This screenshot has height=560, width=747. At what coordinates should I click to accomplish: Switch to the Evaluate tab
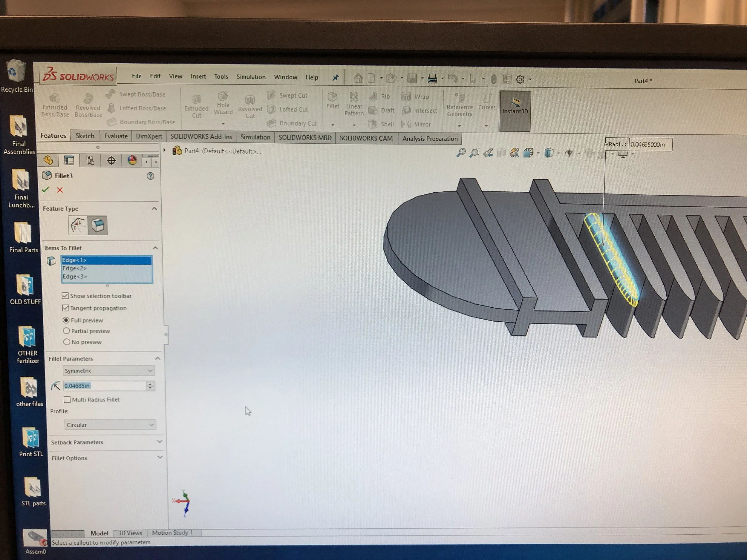[x=116, y=136]
